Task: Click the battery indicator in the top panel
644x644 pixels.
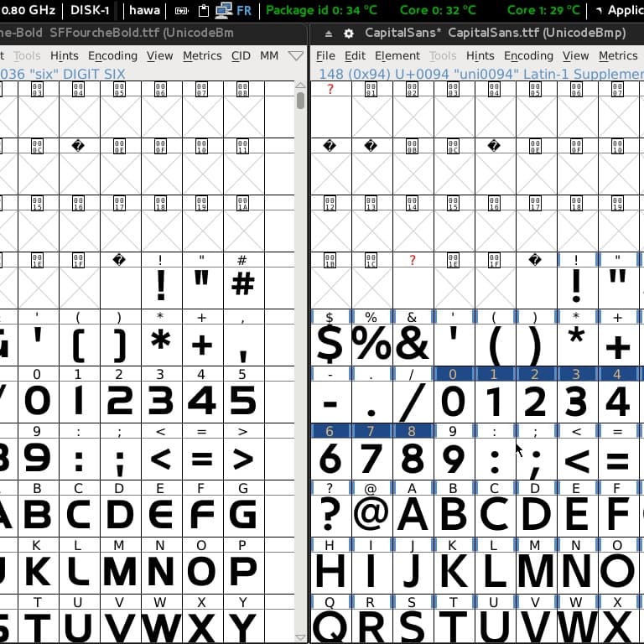Action: click(181, 11)
